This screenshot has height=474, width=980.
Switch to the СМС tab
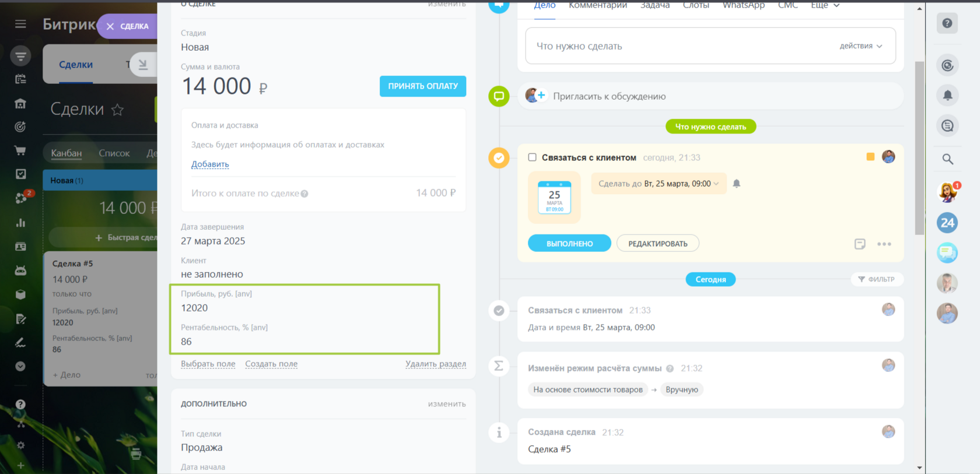point(787,5)
